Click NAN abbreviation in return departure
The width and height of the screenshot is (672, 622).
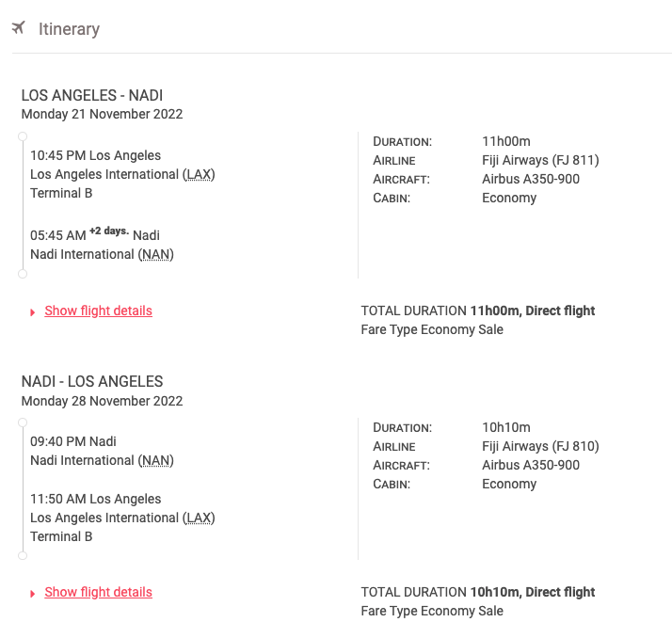tap(156, 460)
